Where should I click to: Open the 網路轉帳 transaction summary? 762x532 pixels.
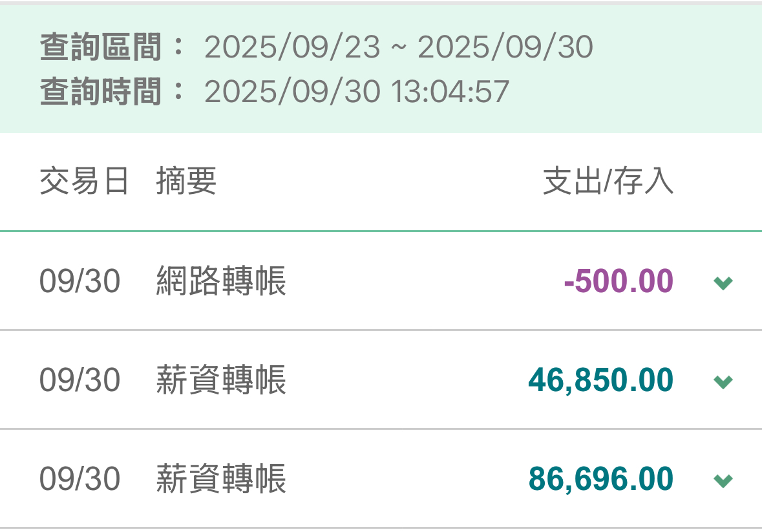coord(221,282)
